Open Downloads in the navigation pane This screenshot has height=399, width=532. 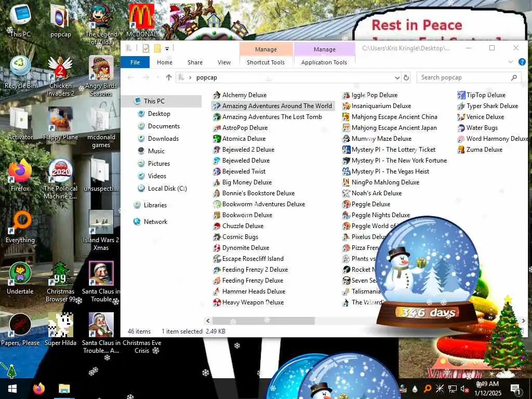[x=163, y=139]
